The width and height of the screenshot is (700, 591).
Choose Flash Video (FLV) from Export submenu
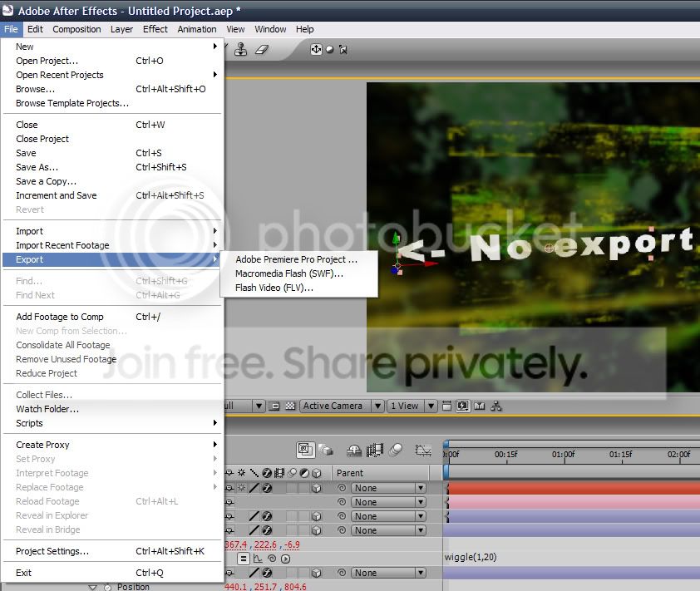point(274,288)
